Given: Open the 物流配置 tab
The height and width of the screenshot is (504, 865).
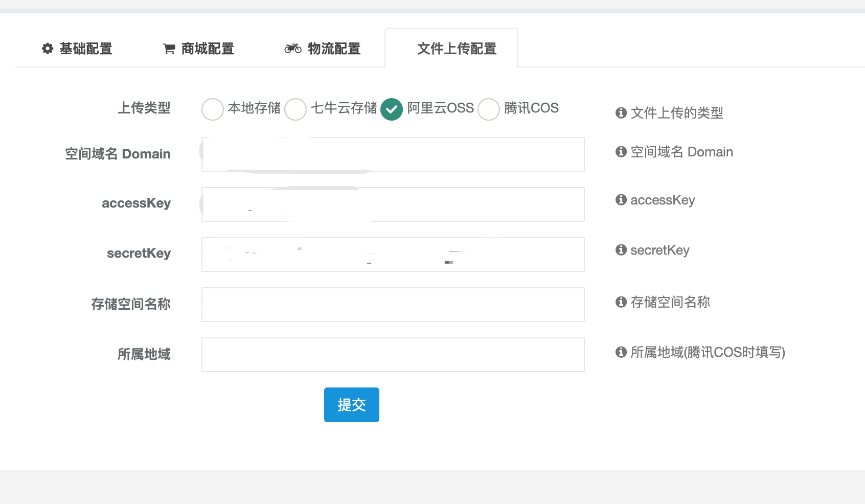Looking at the screenshot, I should pyautogui.click(x=323, y=49).
